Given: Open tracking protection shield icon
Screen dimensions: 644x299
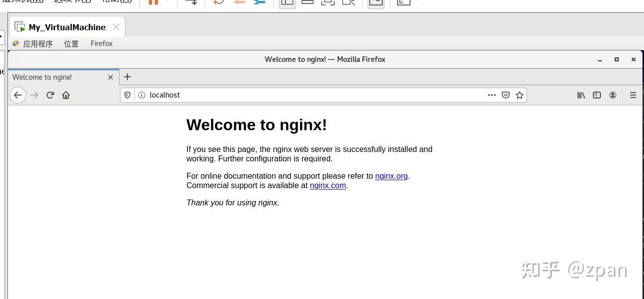Looking at the screenshot, I should [127, 95].
